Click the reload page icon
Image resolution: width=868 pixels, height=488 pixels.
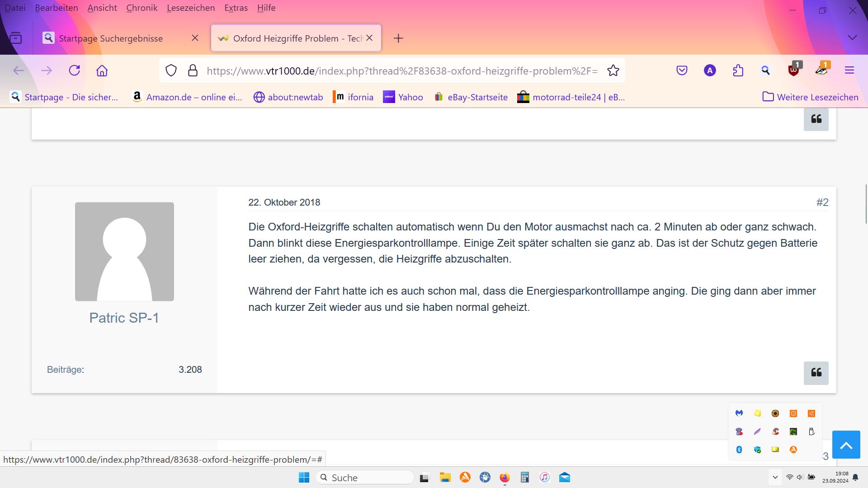coord(75,70)
